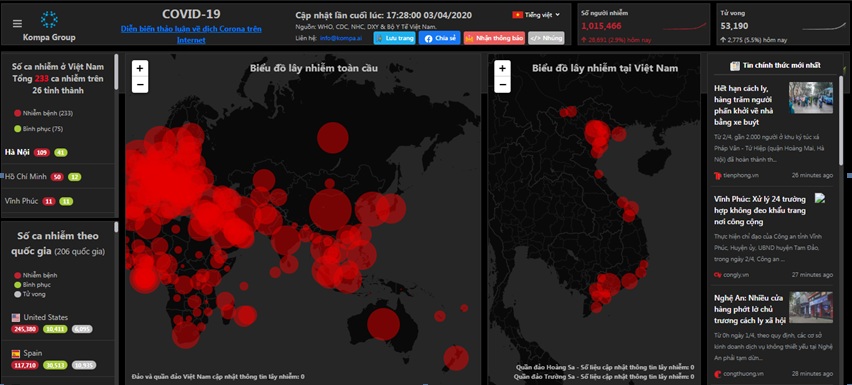Click the Kompa Group logo

point(49,20)
